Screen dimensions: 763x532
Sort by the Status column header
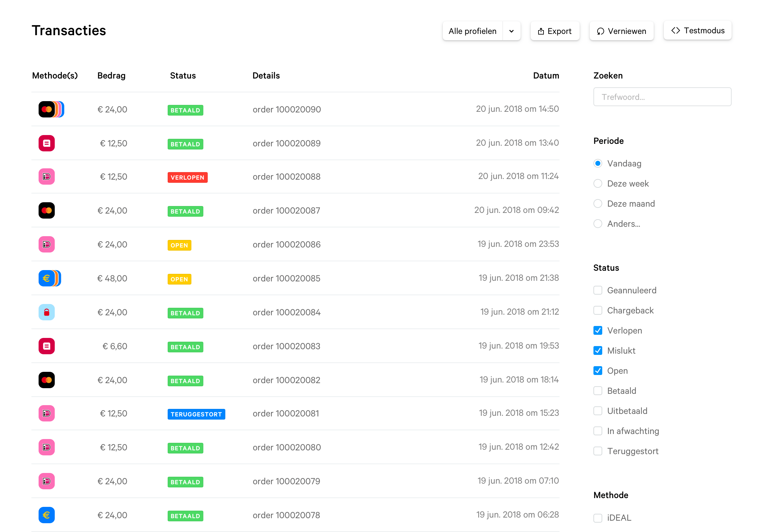coord(183,75)
